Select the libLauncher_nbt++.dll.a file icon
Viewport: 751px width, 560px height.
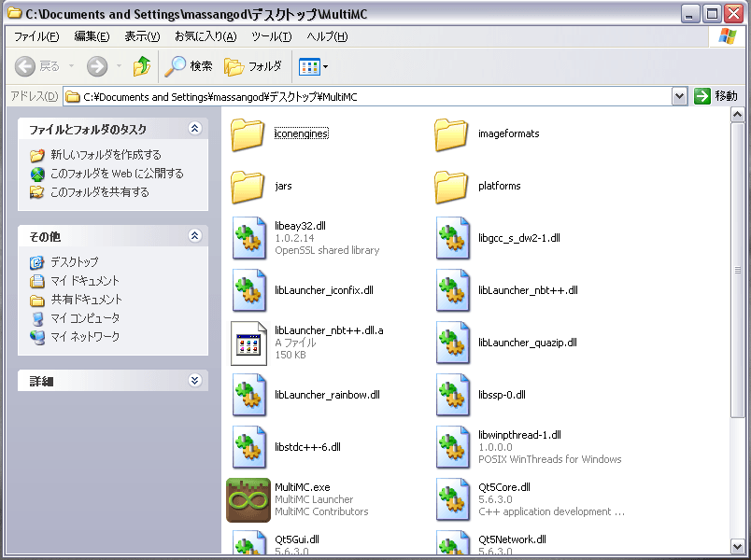tap(248, 343)
